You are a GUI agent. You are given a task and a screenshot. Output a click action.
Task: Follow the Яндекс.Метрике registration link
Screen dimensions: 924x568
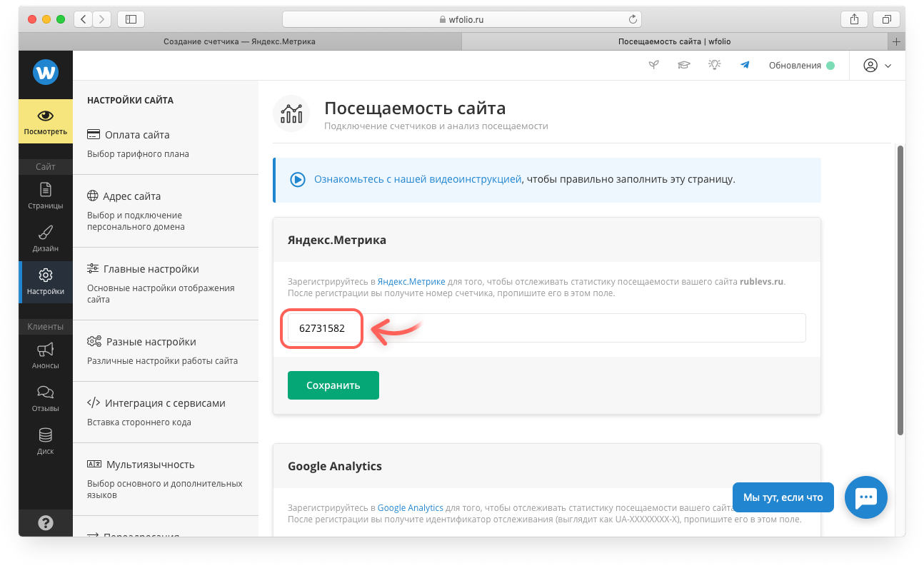[x=411, y=282]
